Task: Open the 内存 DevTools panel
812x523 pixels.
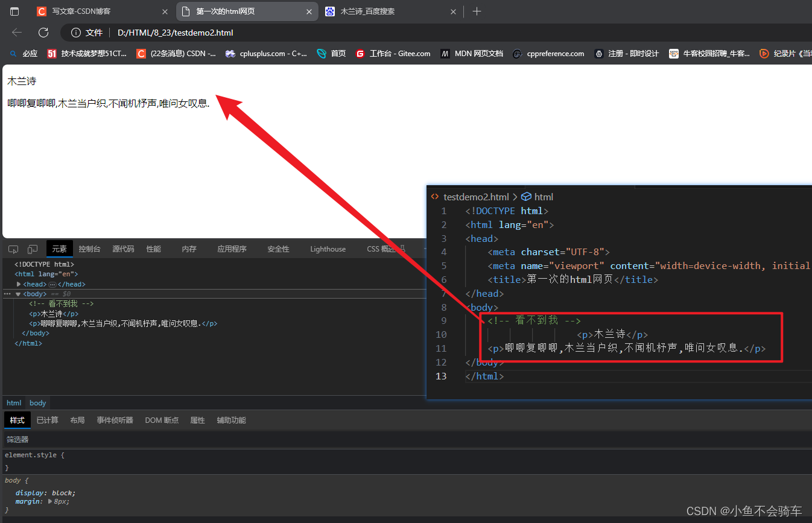Action: [189, 249]
